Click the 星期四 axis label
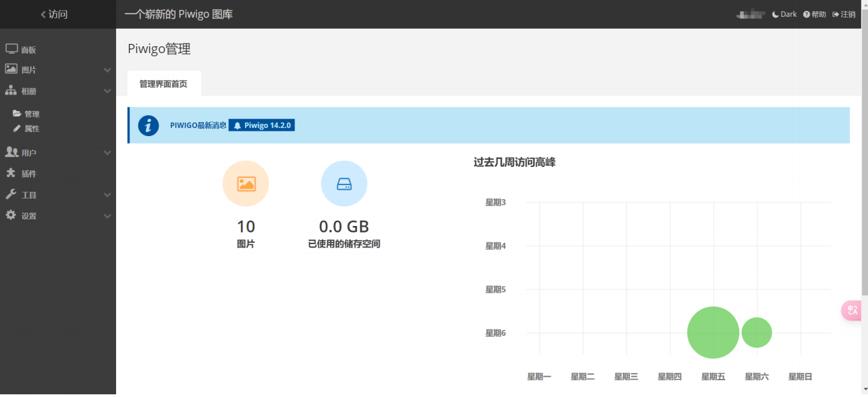 coord(669,377)
